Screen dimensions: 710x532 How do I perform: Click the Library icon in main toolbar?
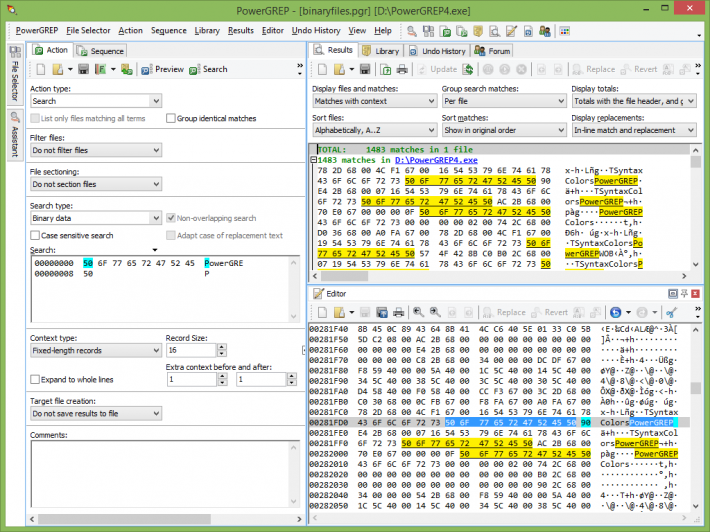coord(478,31)
